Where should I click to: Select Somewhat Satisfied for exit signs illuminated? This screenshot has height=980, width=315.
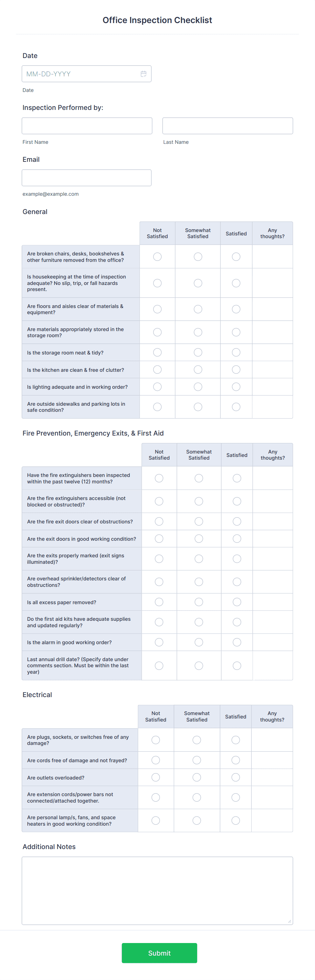click(198, 558)
